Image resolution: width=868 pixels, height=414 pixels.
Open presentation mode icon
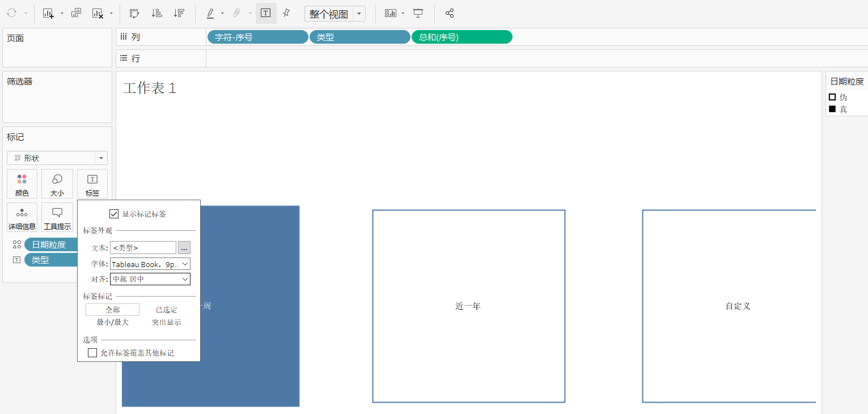(x=418, y=13)
